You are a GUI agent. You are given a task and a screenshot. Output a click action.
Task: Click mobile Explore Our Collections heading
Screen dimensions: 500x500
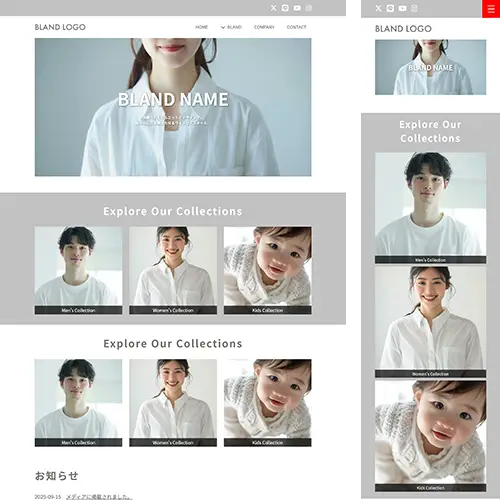click(x=430, y=131)
